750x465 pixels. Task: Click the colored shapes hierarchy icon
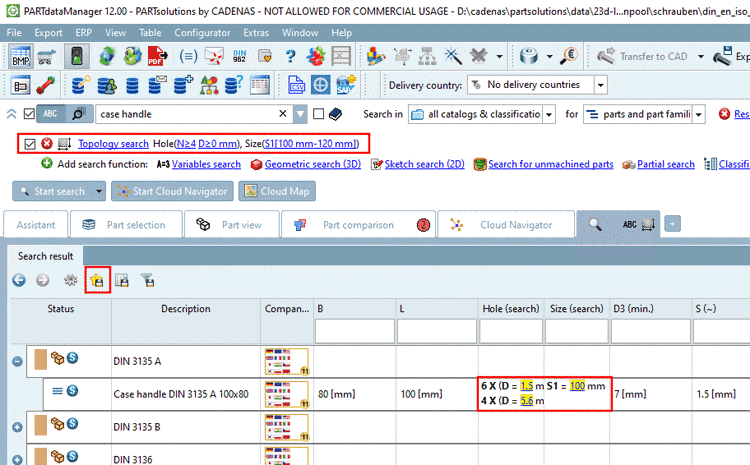[x=209, y=85]
